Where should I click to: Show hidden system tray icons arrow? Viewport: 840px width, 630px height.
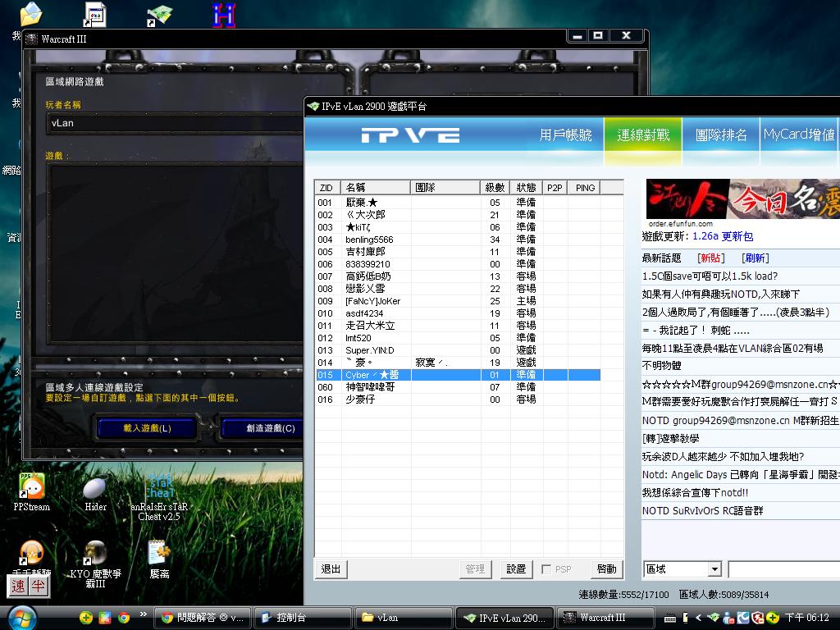tap(698, 618)
